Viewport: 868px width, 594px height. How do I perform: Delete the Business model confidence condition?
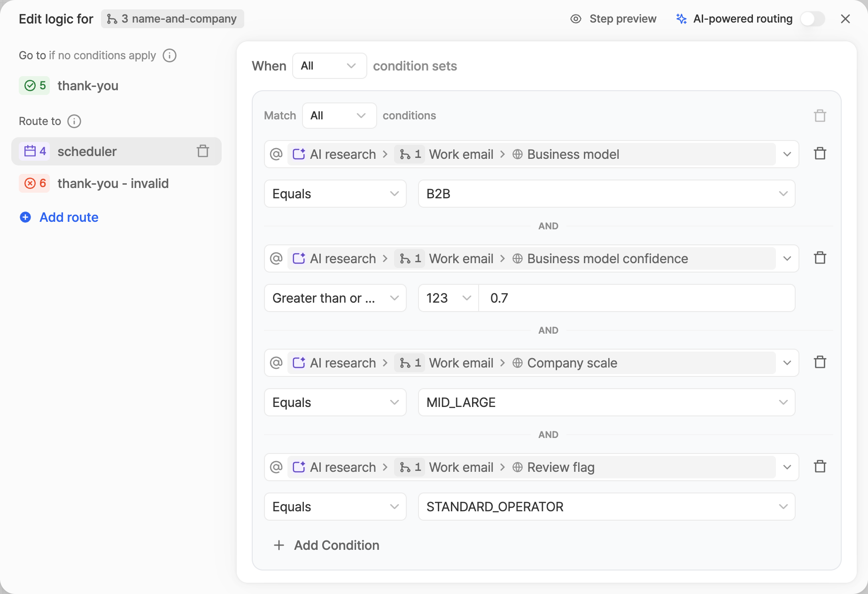tap(820, 258)
